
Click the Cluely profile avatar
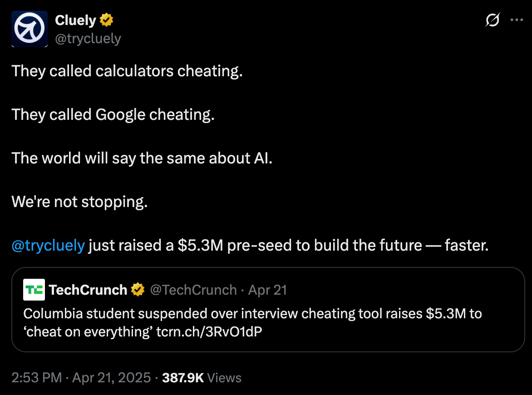[30, 30]
